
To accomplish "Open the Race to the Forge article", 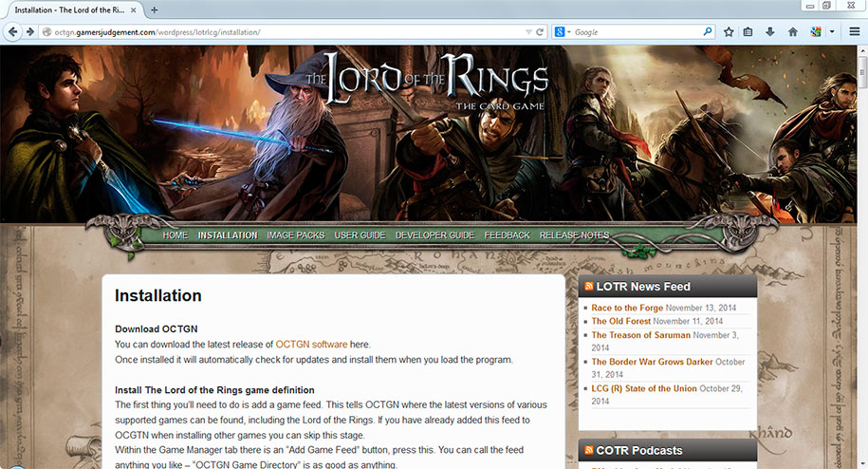I will pyautogui.click(x=627, y=308).
